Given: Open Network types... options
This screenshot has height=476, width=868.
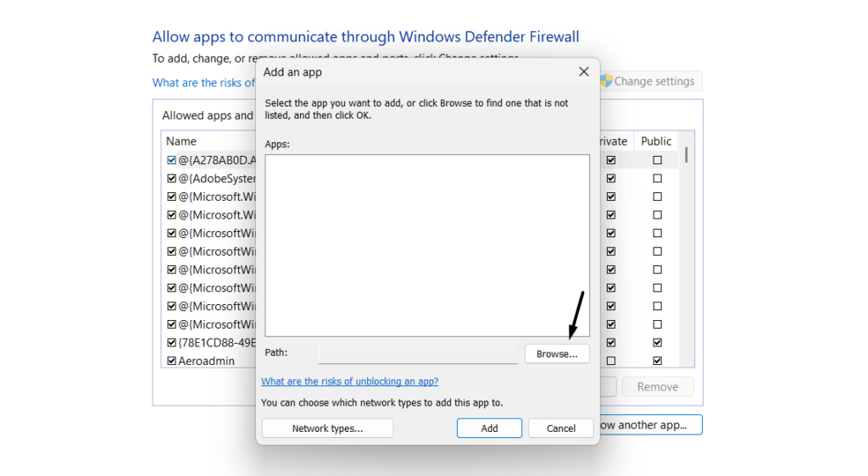Looking at the screenshot, I should pos(327,429).
